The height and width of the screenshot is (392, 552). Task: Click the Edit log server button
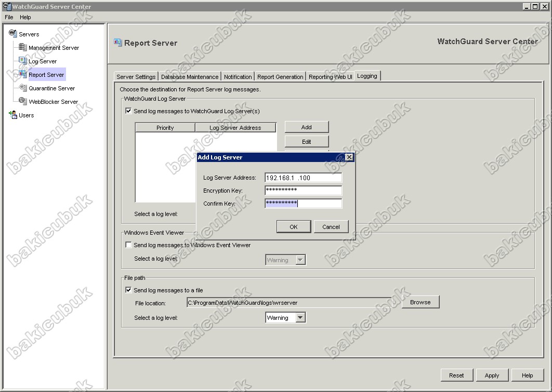(x=307, y=142)
